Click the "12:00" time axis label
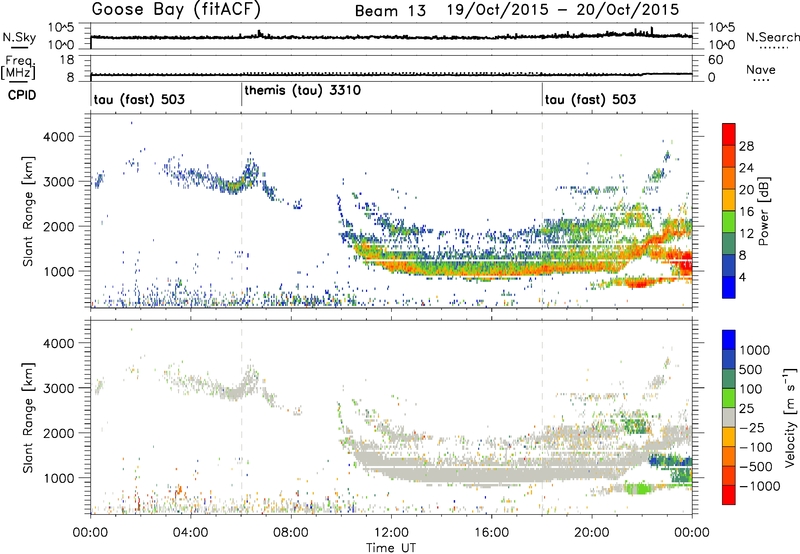This screenshot has width=800, height=554. pos(391,533)
